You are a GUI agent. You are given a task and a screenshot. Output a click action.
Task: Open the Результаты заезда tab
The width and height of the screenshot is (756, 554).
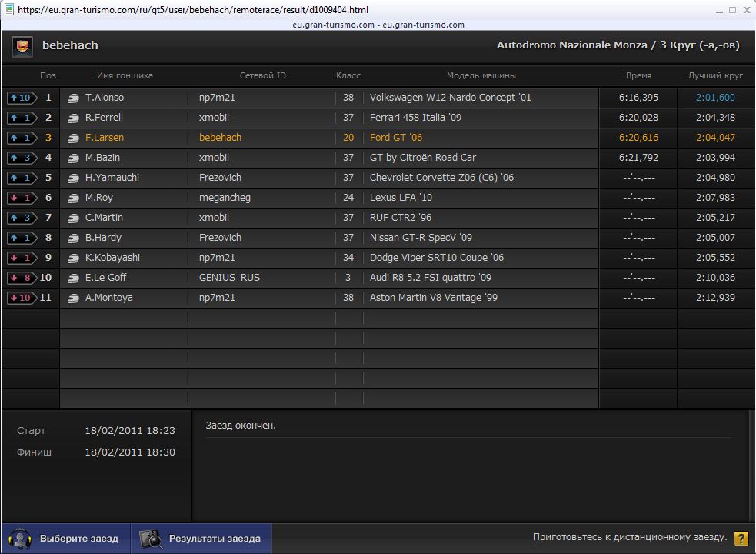tap(201, 539)
